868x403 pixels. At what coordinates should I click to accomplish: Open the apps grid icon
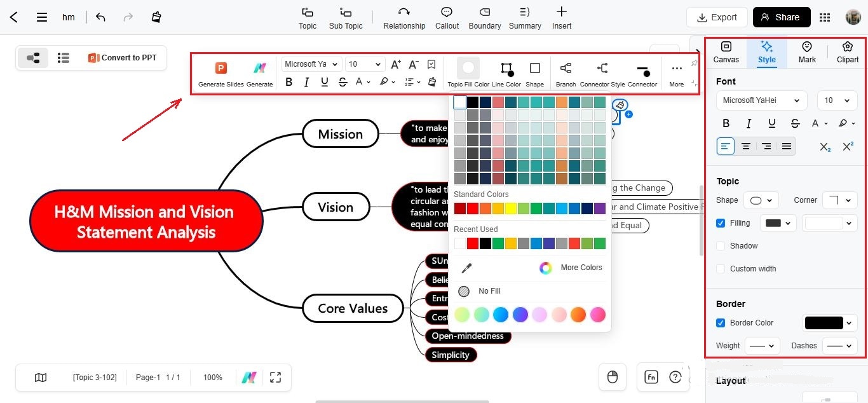(825, 17)
